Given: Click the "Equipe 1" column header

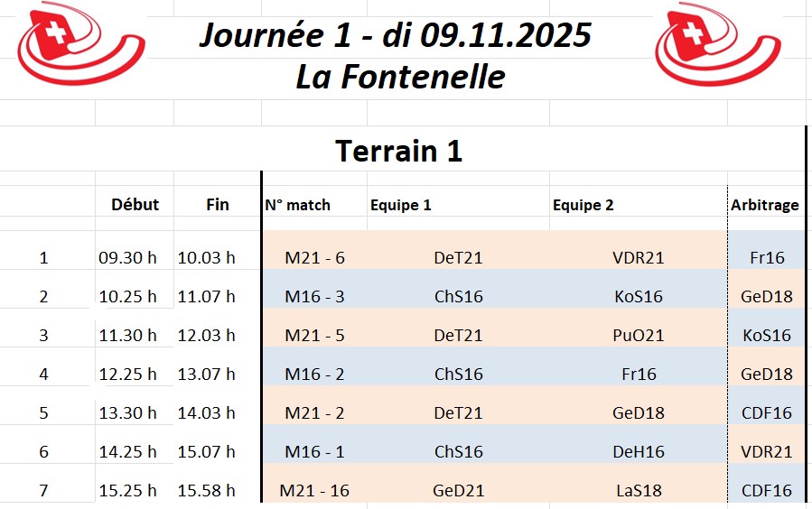Looking at the screenshot, I should point(400,205).
